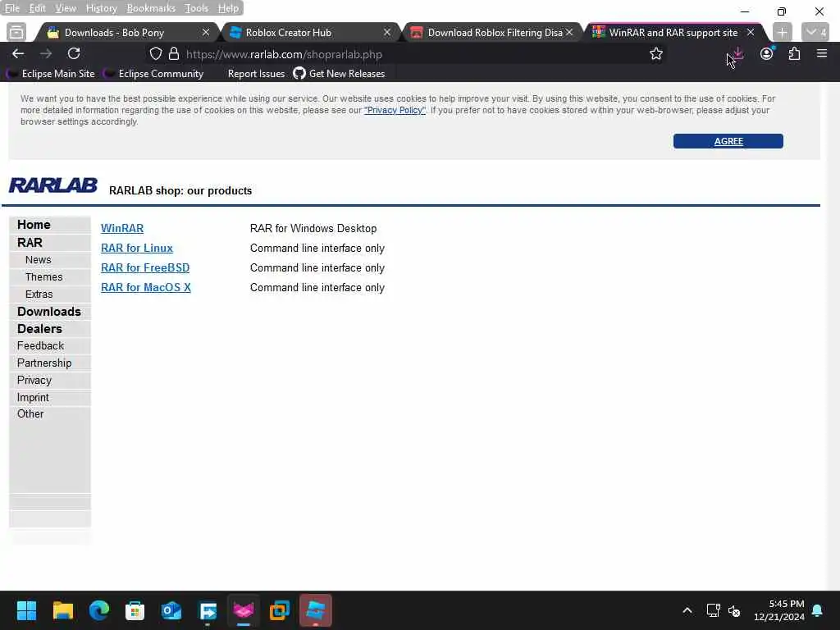Open Eclipse Main Site bookmark
The image size is (840, 630).
(x=52, y=74)
